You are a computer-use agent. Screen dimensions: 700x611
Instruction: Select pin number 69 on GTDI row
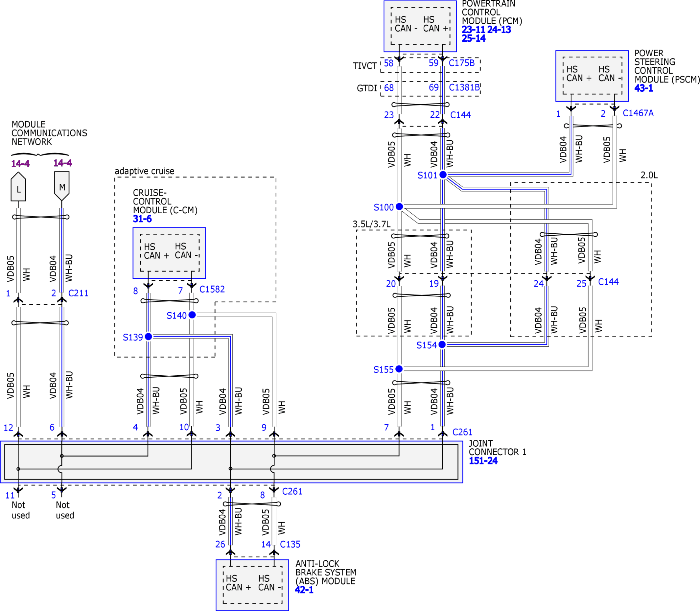tap(434, 87)
